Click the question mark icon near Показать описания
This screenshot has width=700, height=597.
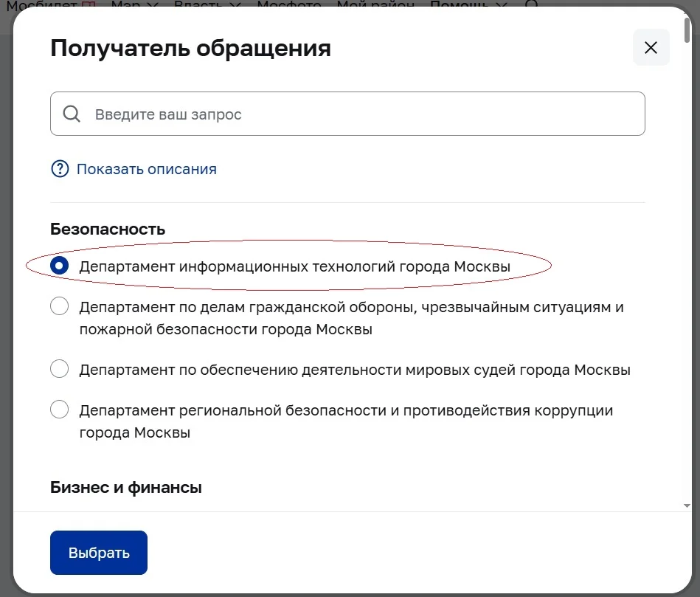tap(60, 169)
